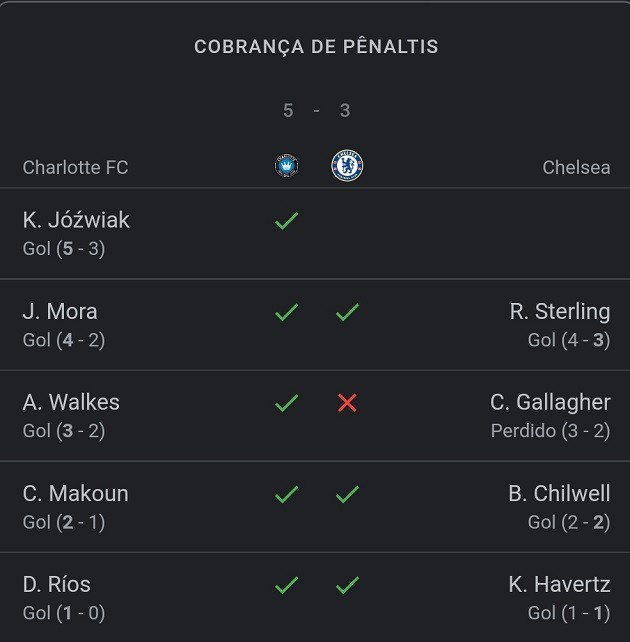Click D. Ríos' name in the list
The height and width of the screenshot is (642, 630).
57,584
